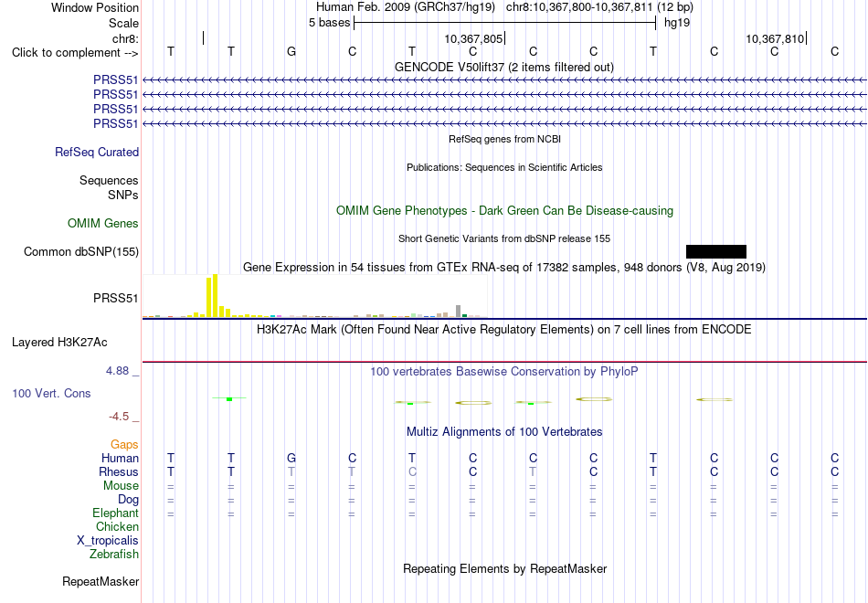
Task: Click the black Common dbSNP(155) variant block
Action: [715, 252]
